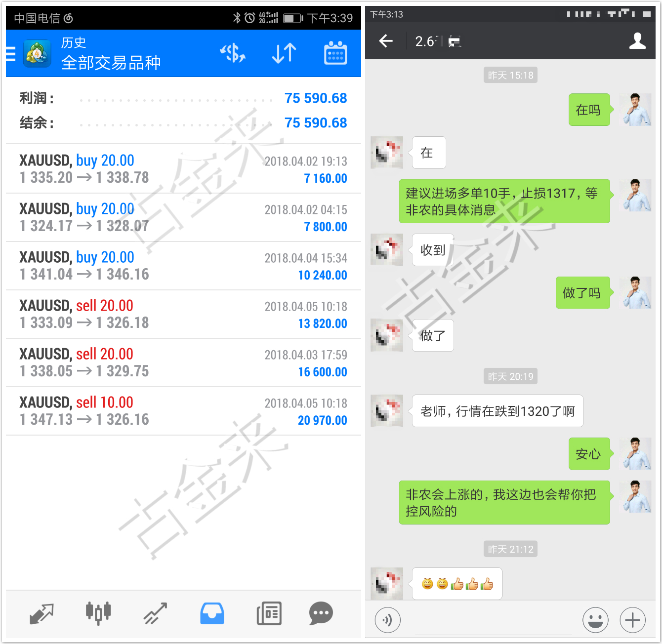Switch to the Trade tab
This screenshot has height=644, width=662.
pos(155,614)
